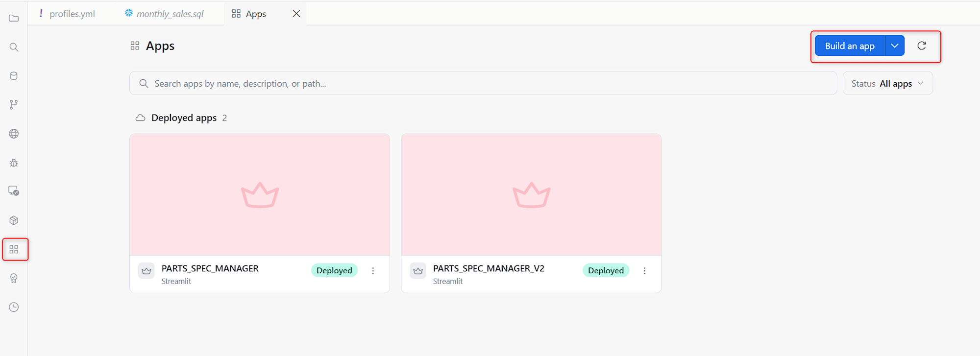Open the file explorer folder icon

pos(14,19)
